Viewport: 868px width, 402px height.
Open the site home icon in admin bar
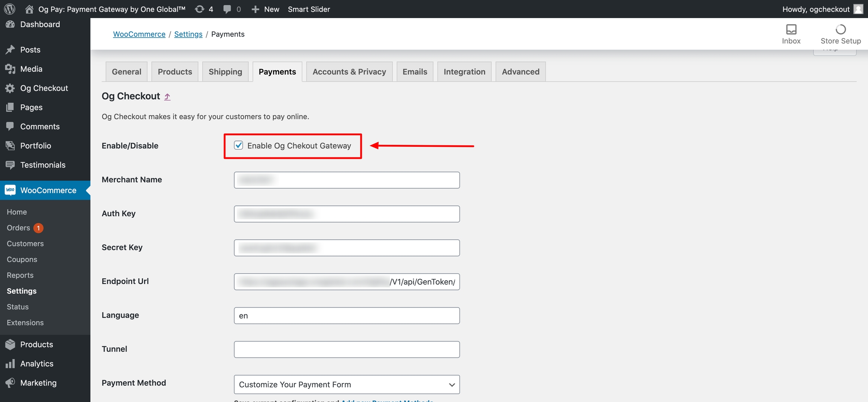click(x=29, y=9)
